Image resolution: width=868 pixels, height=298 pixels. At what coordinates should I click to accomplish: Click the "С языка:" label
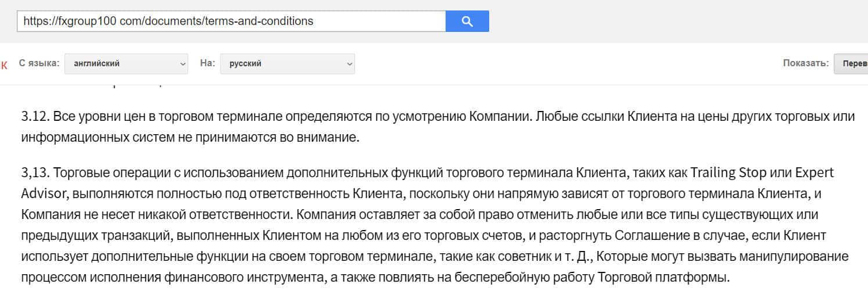point(39,63)
